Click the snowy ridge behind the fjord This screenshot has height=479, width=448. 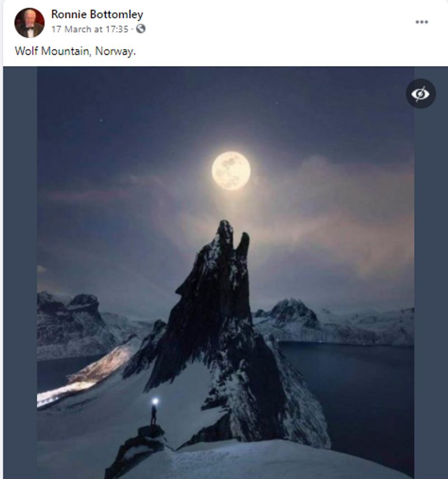(333, 322)
